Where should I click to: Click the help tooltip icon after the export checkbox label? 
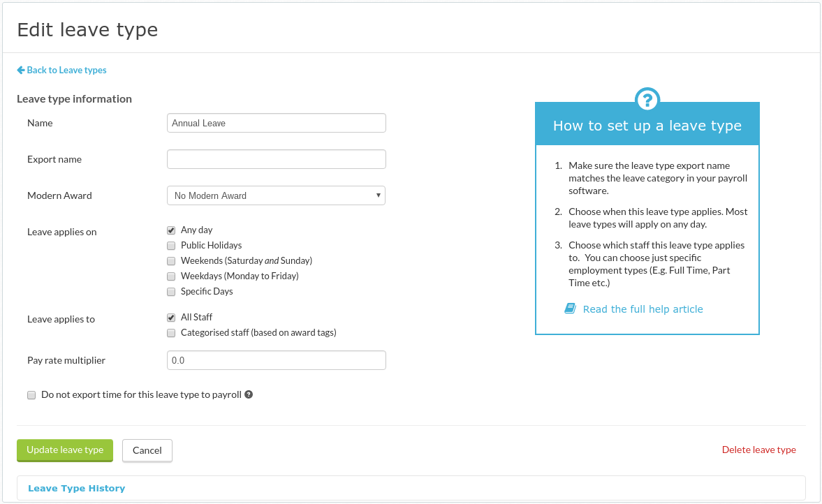tap(249, 394)
